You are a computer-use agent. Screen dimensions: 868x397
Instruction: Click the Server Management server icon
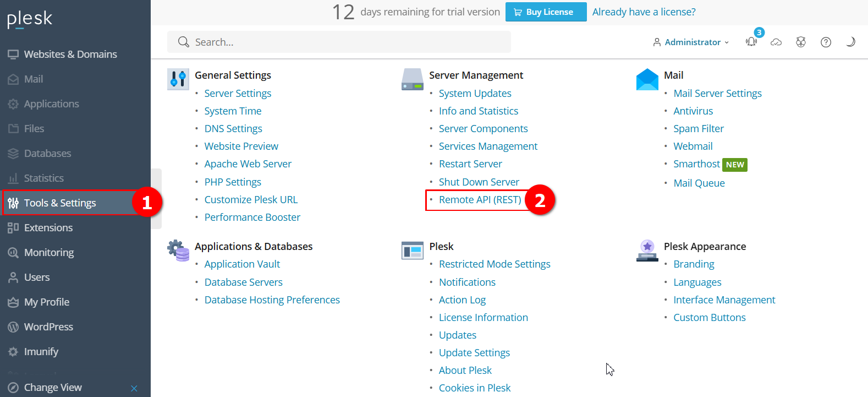pyautogui.click(x=413, y=79)
